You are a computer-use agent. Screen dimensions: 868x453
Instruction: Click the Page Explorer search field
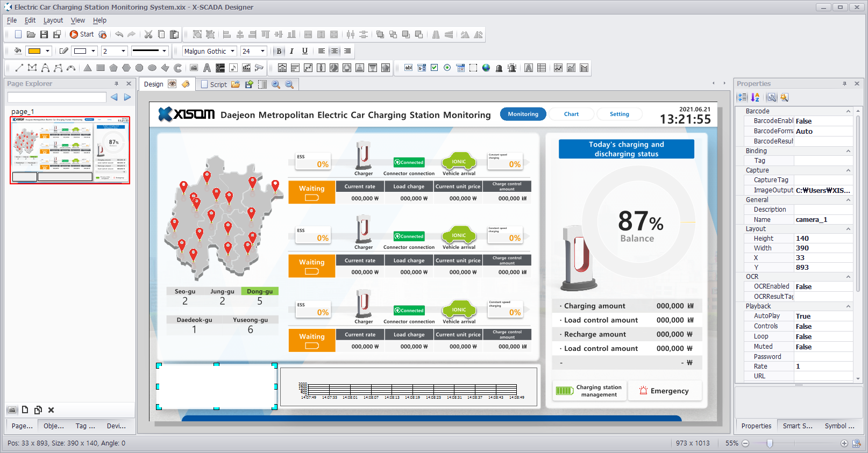pos(57,97)
